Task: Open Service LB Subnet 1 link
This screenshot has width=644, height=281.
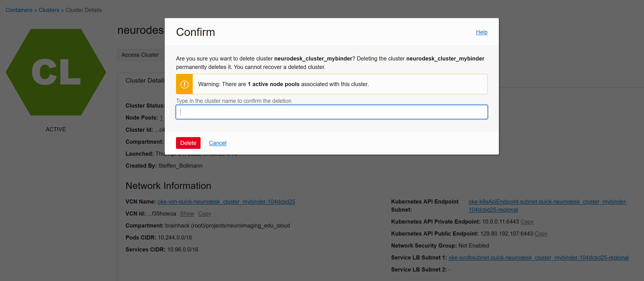Action: 539,257
